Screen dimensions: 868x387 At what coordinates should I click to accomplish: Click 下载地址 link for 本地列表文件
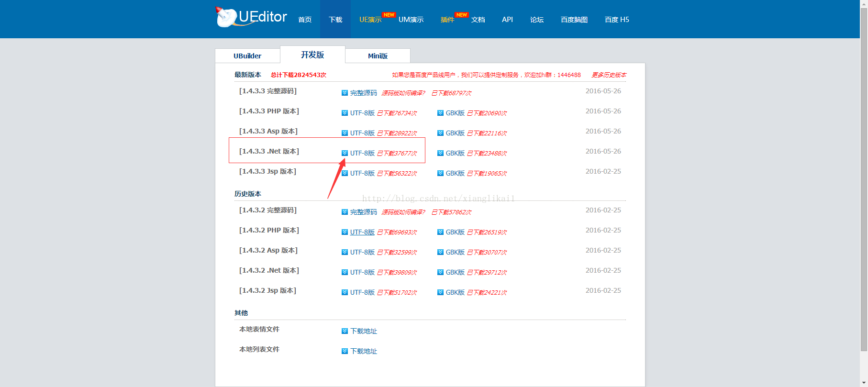tap(364, 351)
